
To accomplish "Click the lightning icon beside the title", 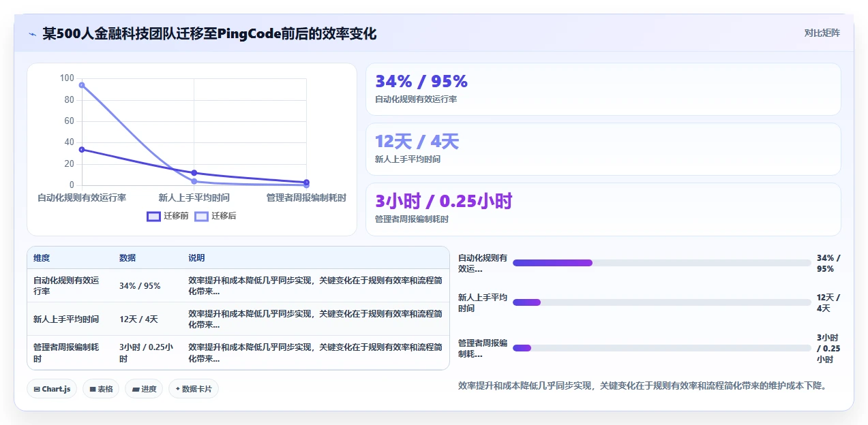I will [32, 33].
